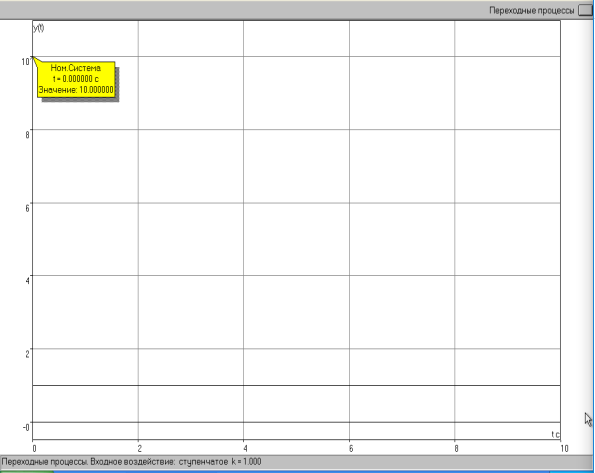Image resolution: width=595 pixels, height=473 pixels.
Task: Click the y-axis tick label 2
Action: tap(27, 354)
